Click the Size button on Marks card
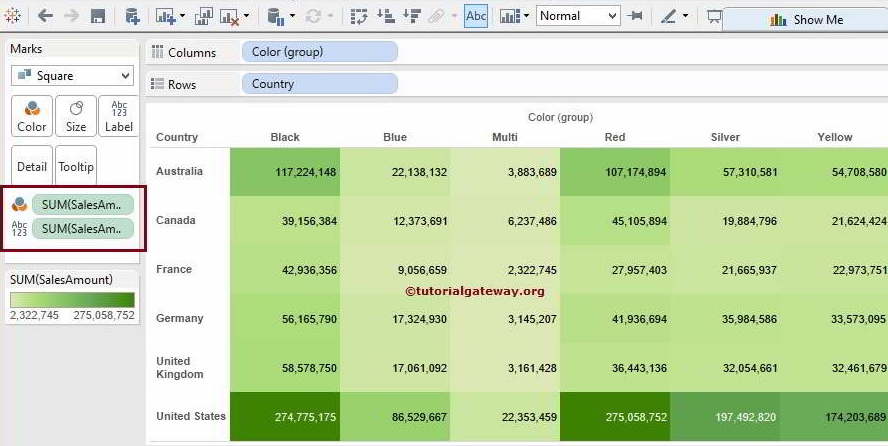Screen dimensions: 888x446 coord(76,116)
